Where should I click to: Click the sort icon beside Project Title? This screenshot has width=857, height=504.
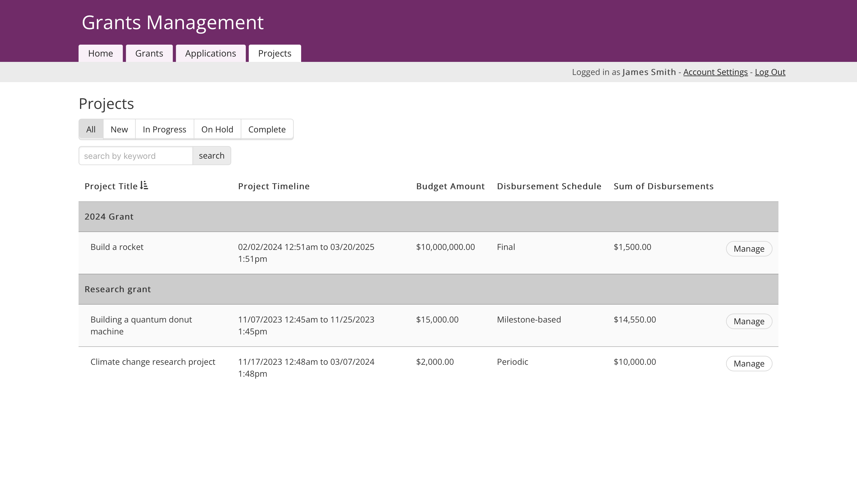tap(144, 185)
